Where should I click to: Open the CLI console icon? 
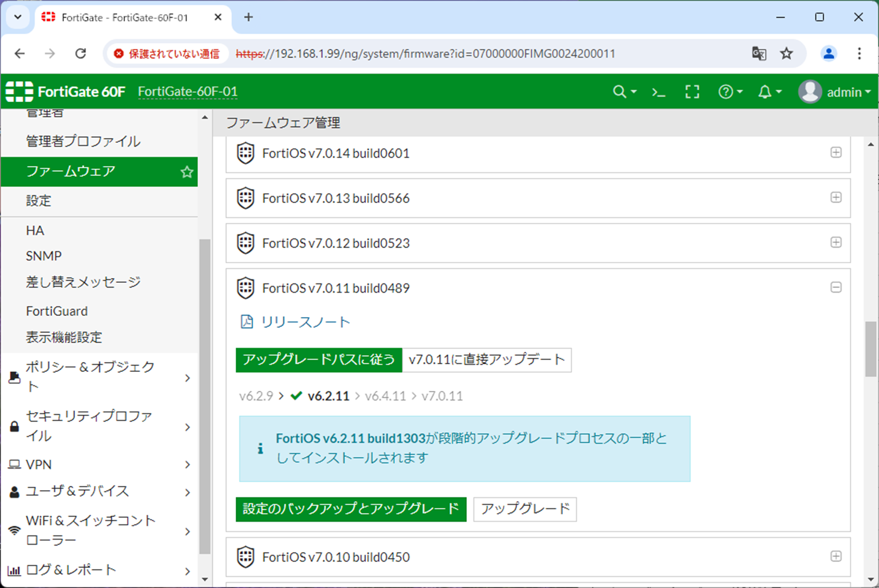point(659,92)
